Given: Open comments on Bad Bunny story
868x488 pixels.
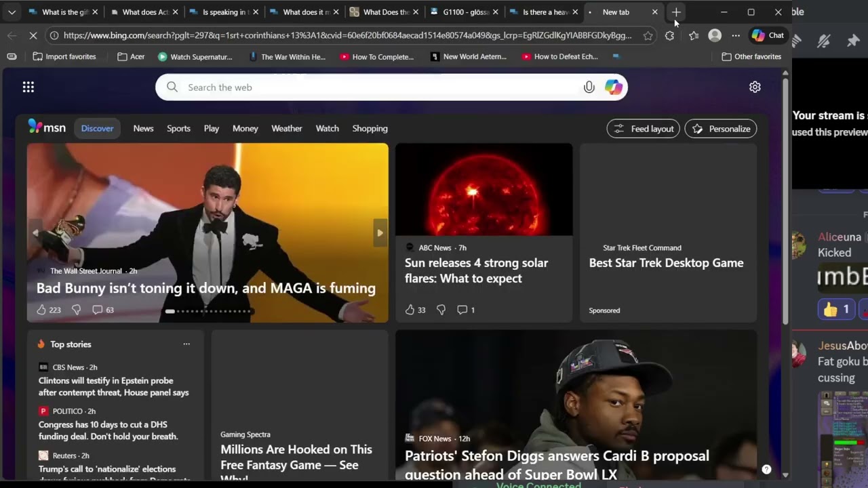Looking at the screenshot, I should (x=103, y=310).
